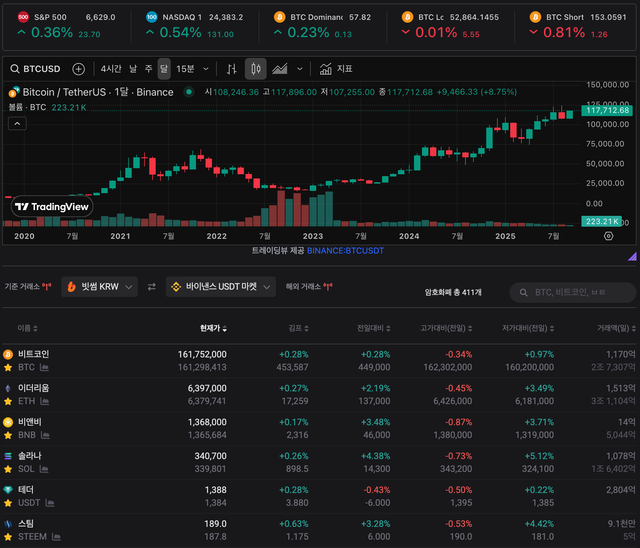The height and width of the screenshot is (548, 640).
Task: Click the 이더리움 coin icon
Action: coord(8,388)
